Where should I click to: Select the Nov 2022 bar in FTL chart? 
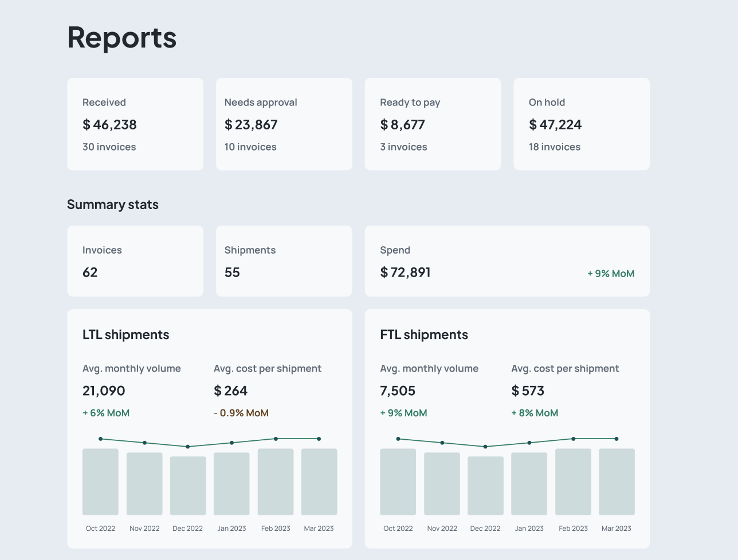(x=442, y=484)
